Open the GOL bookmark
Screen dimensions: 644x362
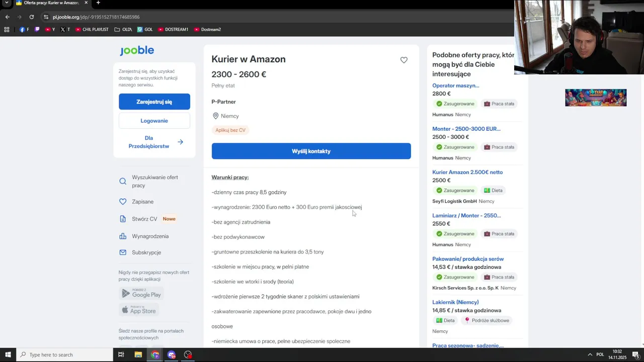coord(145,30)
